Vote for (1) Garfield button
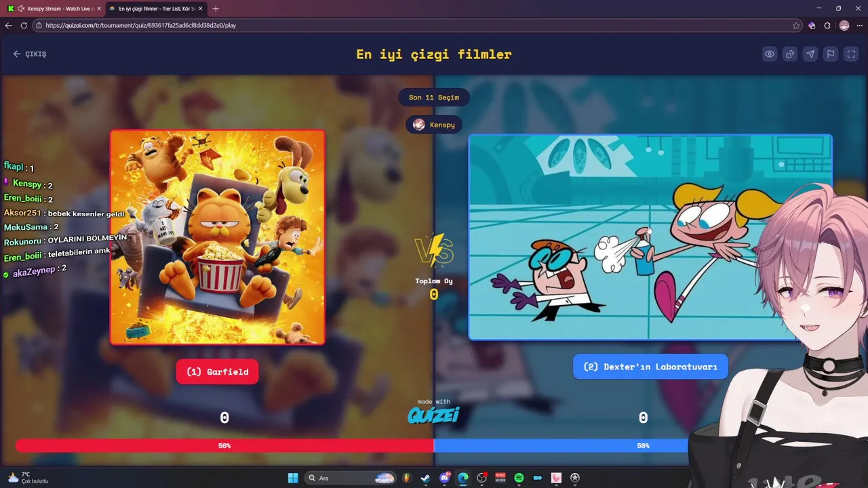Viewport: 868px width, 488px height. pyautogui.click(x=217, y=371)
